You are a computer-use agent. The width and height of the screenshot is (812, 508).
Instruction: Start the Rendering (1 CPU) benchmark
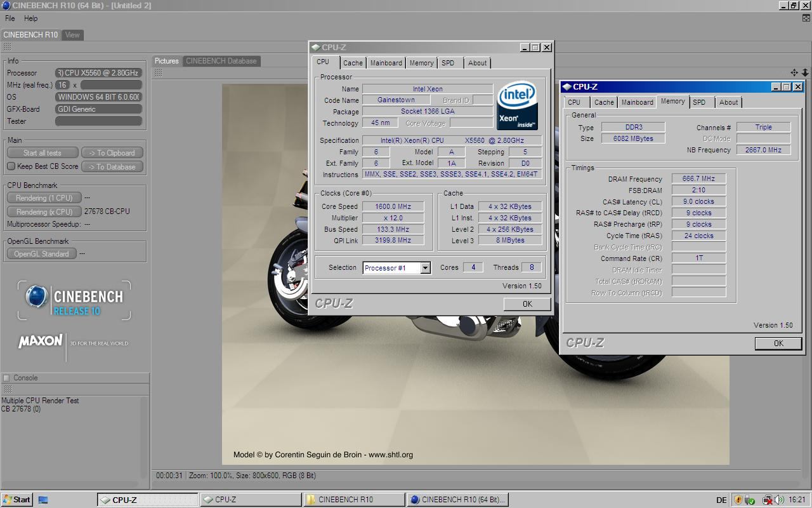(x=44, y=197)
